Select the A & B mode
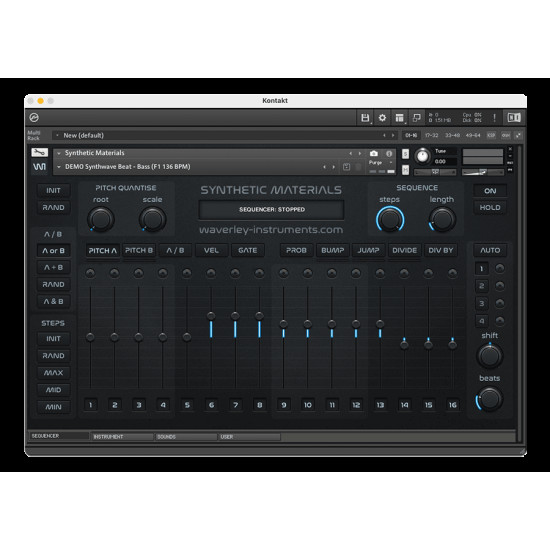The height and width of the screenshot is (550, 550). (54, 301)
